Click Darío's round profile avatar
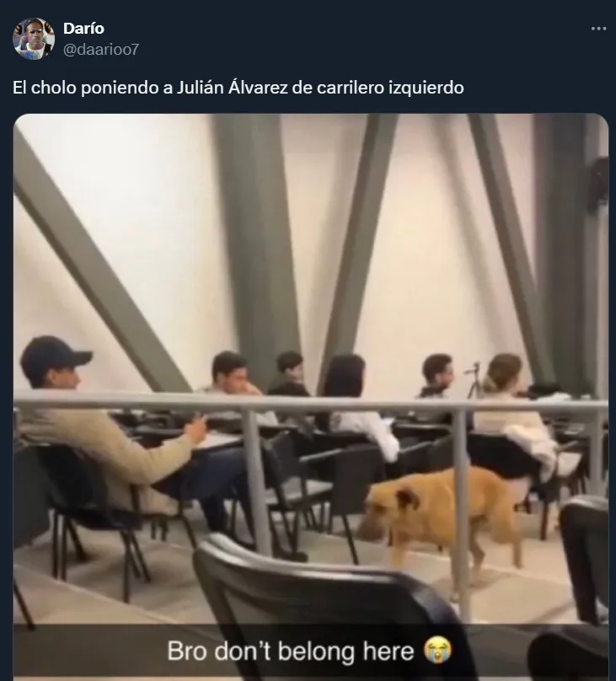Image resolution: width=616 pixels, height=681 pixels. pos(34,38)
